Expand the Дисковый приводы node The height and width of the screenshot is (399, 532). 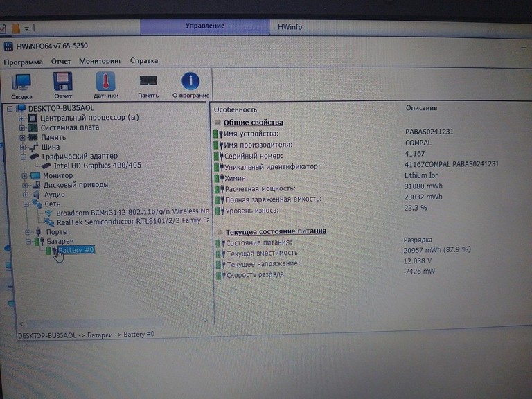(x=25, y=185)
